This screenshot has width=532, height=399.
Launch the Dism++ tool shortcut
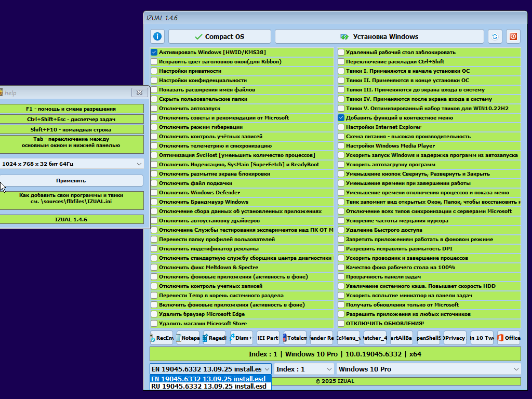click(242, 338)
